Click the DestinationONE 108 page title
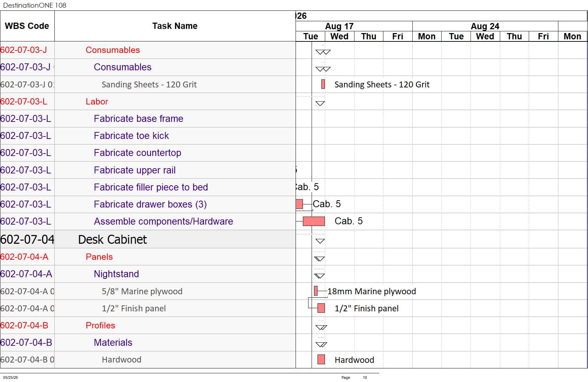588x382 pixels. [x=35, y=5]
